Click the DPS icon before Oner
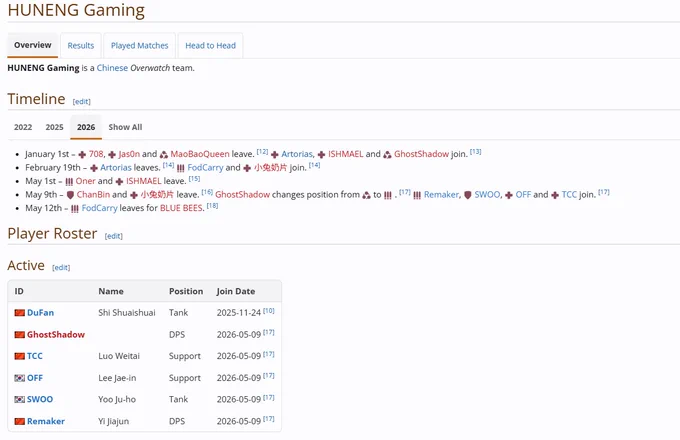Image resolution: width=680 pixels, height=440 pixels. point(69,182)
